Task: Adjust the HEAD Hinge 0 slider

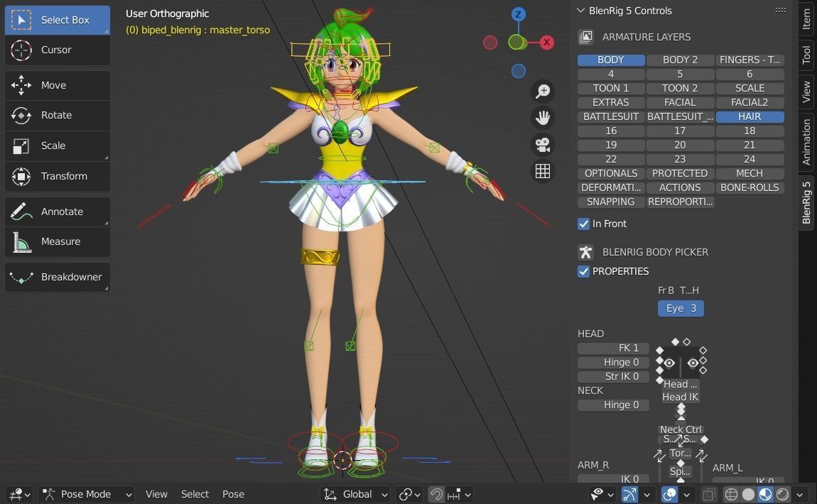Action: [x=613, y=362]
